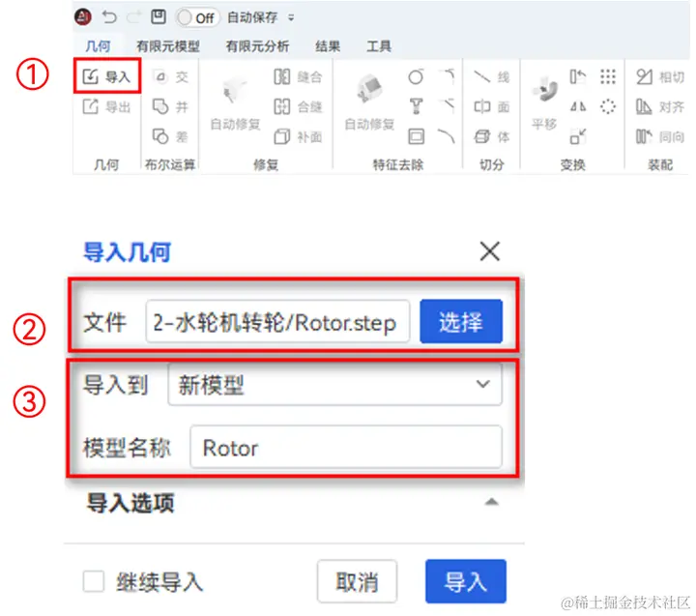Click the 合缝 repair tool
This screenshot has height=616, width=696.
(x=298, y=106)
